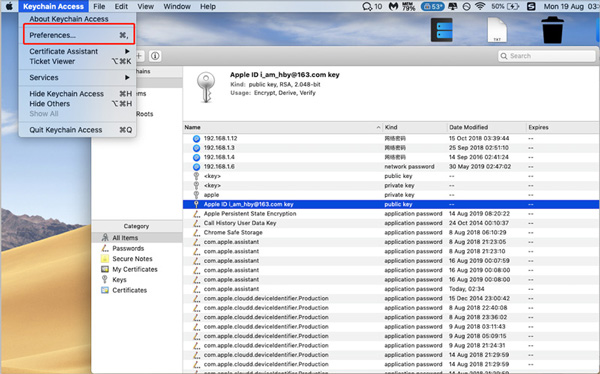Click the Wi-Fi status icon in menu bar
600x374 pixels.
click(480, 6)
